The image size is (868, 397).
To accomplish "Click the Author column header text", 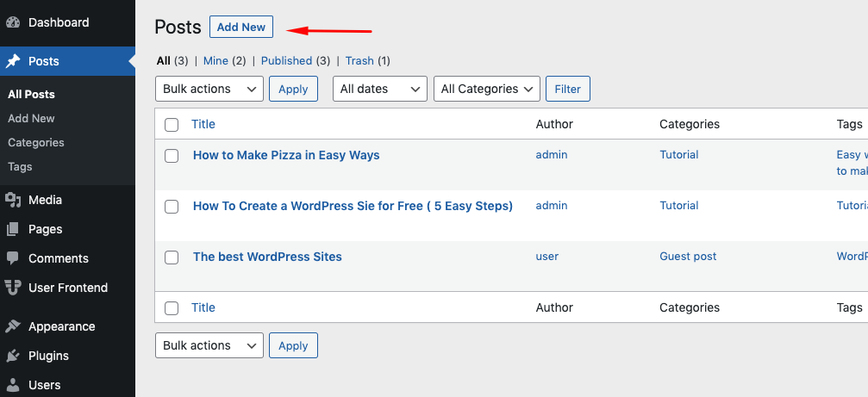I will tap(554, 124).
